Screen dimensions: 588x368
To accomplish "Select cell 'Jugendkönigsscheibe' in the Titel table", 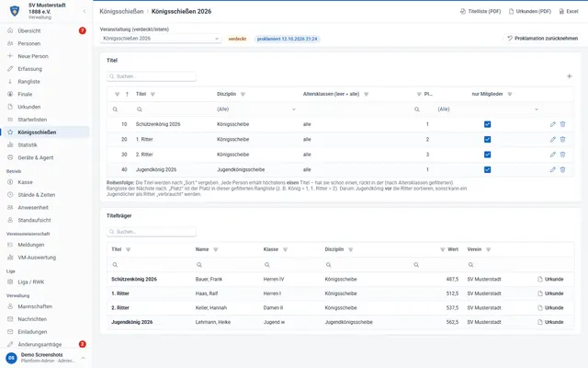I will [x=241, y=169].
